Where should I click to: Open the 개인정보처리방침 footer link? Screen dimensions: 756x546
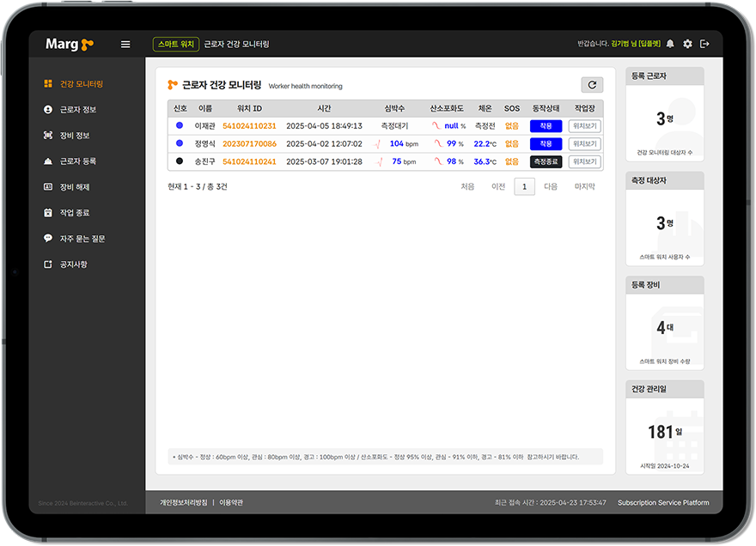coord(184,502)
